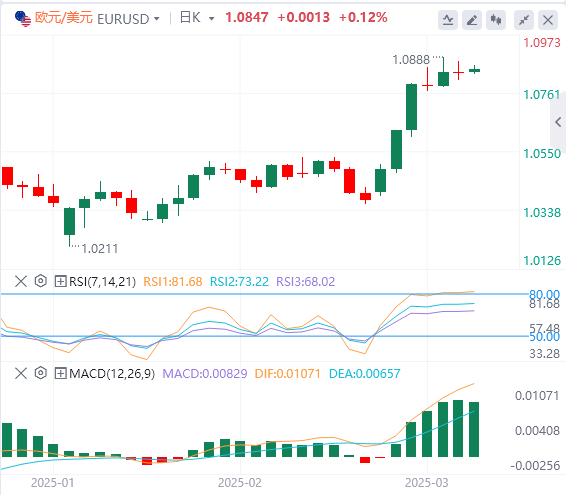Switch chart style via candlestick icon
Screen dimensions: 566x495
pos(496,20)
